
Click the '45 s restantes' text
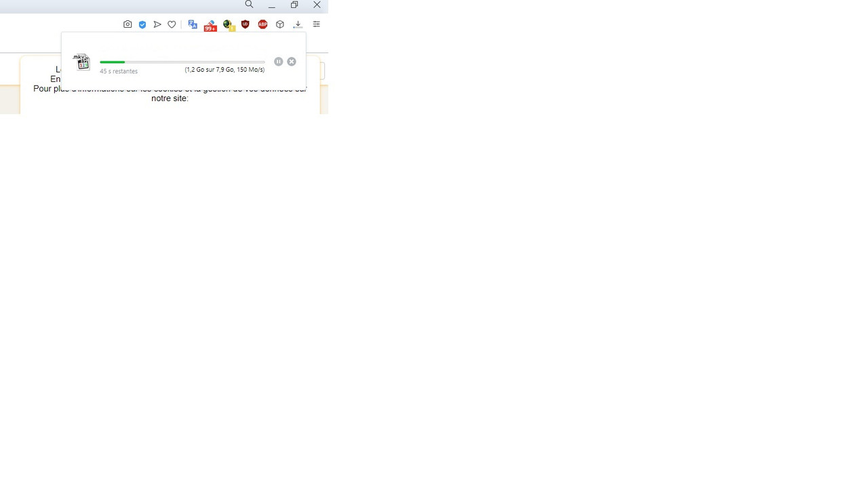[x=119, y=71]
